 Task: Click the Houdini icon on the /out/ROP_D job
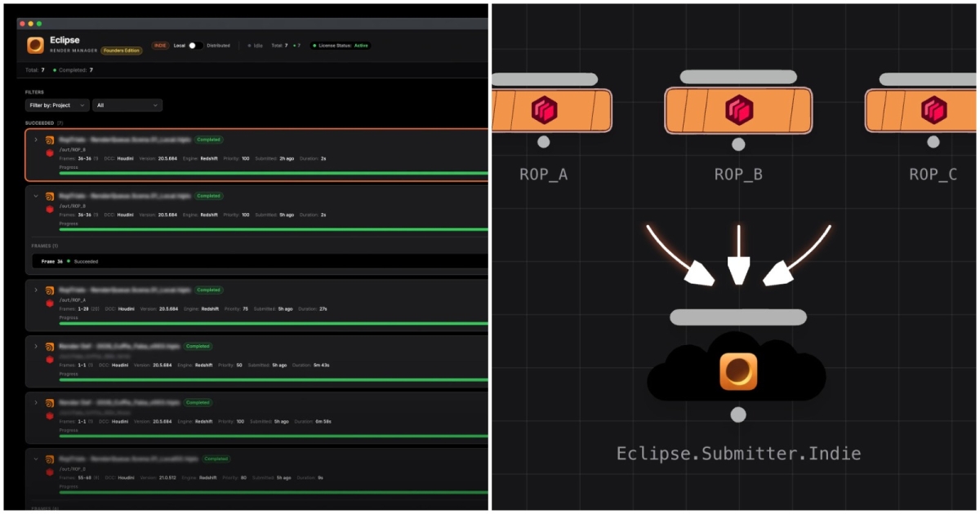coord(50,459)
